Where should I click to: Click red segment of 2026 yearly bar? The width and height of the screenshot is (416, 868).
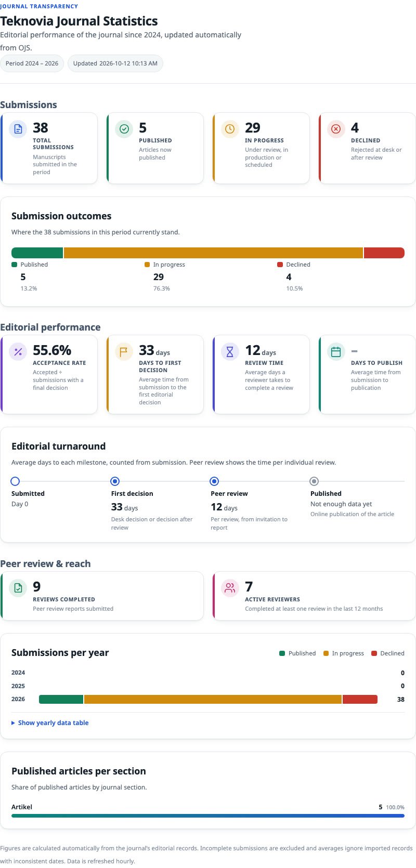pyautogui.click(x=360, y=700)
